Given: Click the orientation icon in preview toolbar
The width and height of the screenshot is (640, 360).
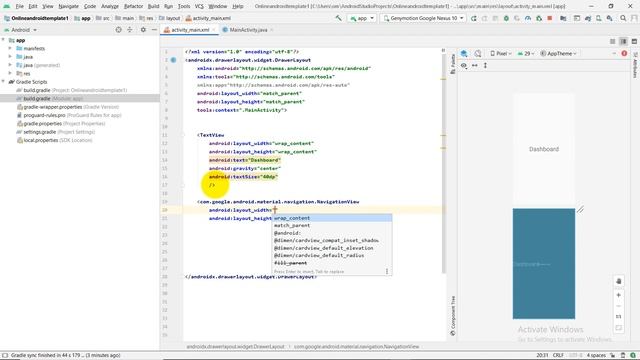Looking at the screenshot, I should tap(478, 53).
